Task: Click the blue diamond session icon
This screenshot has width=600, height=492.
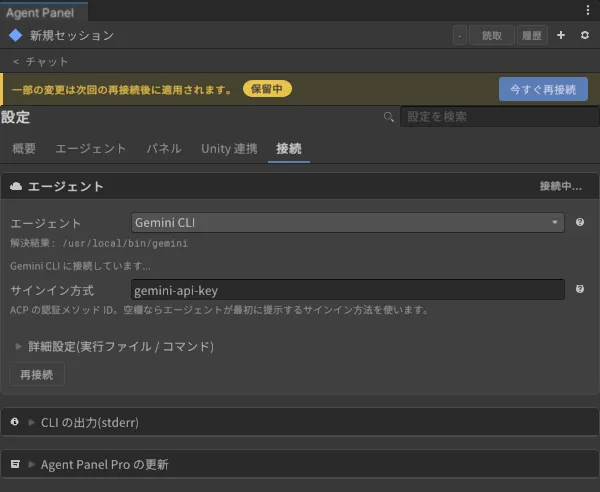Action: click(x=16, y=35)
